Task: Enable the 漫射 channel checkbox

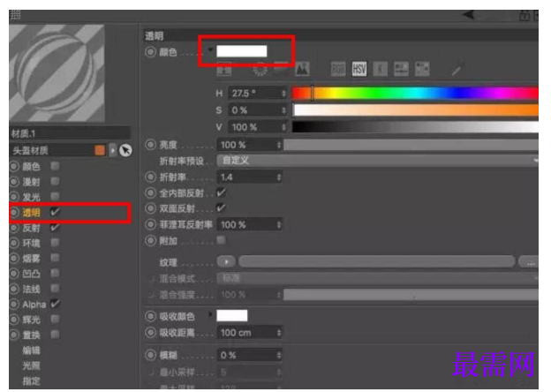Action: point(55,181)
